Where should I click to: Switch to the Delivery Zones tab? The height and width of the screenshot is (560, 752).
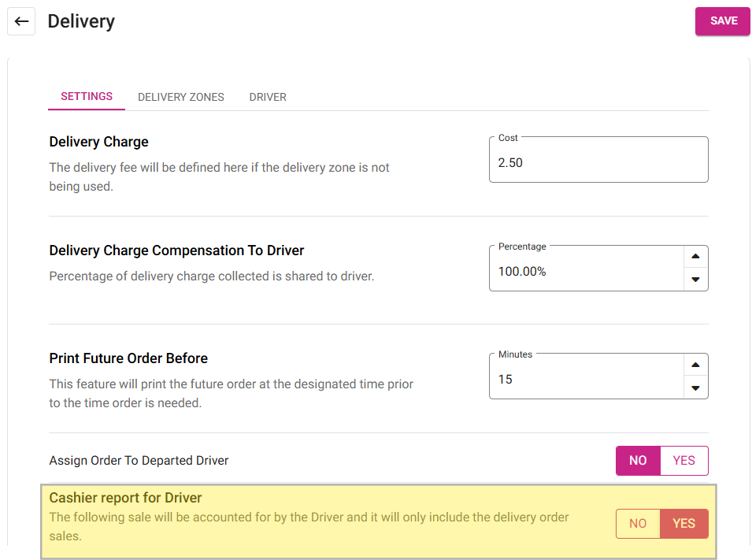181,97
